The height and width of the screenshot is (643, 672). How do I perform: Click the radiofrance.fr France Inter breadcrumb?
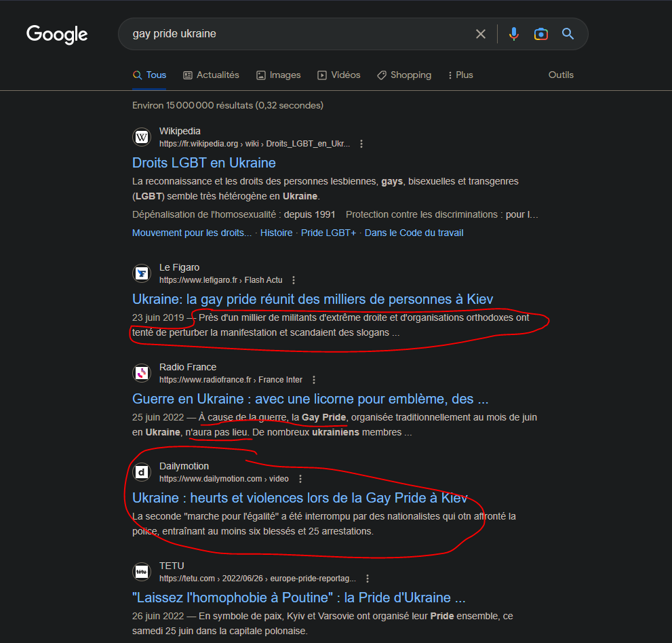tap(231, 380)
